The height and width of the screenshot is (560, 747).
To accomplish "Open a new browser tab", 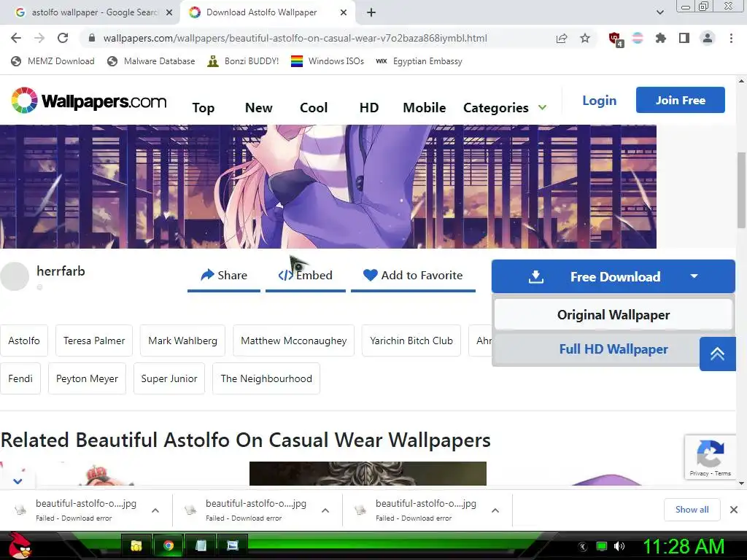I will (371, 12).
